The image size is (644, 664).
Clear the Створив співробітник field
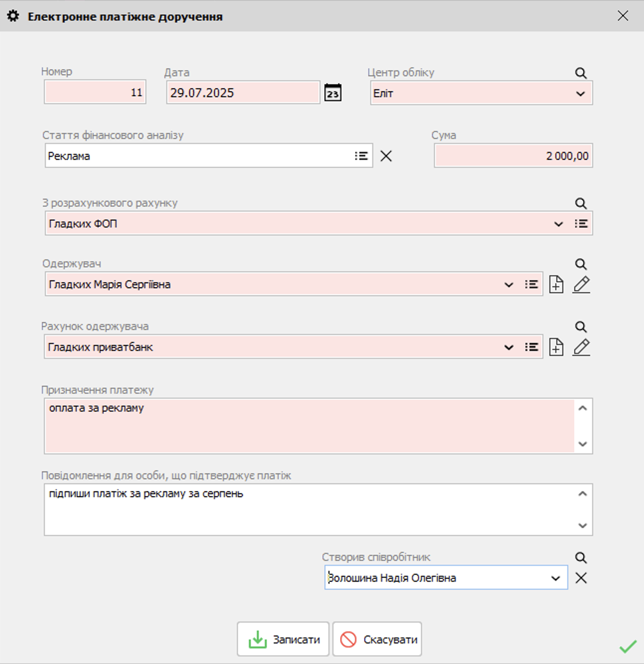(x=581, y=578)
